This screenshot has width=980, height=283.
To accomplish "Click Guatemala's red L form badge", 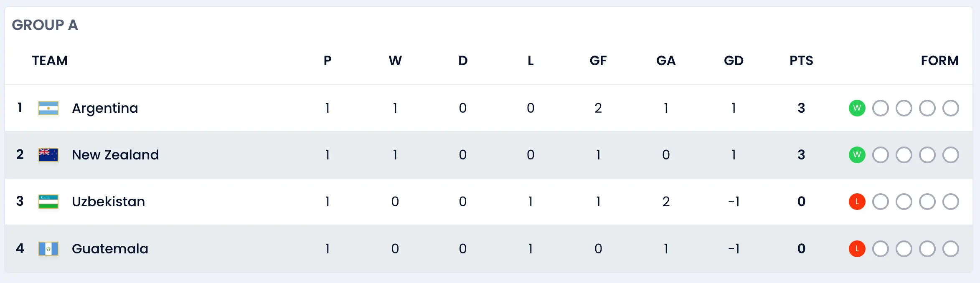I will [x=857, y=249].
